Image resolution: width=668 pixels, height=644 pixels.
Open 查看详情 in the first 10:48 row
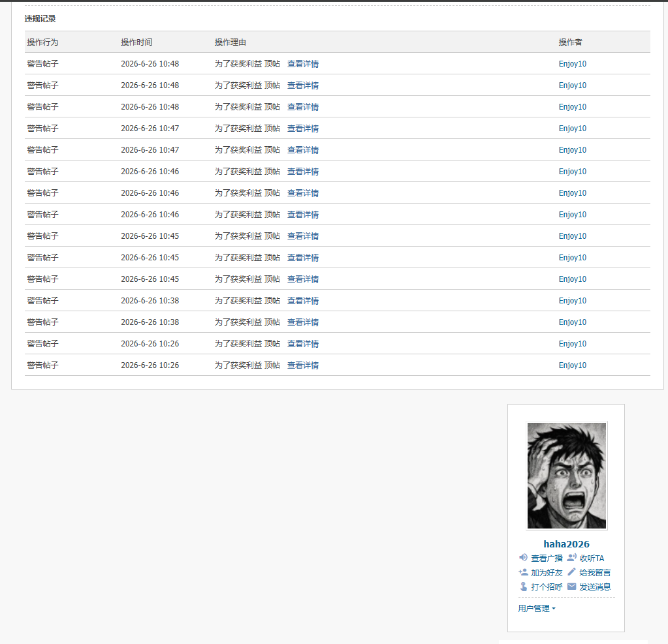click(x=303, y=64)
